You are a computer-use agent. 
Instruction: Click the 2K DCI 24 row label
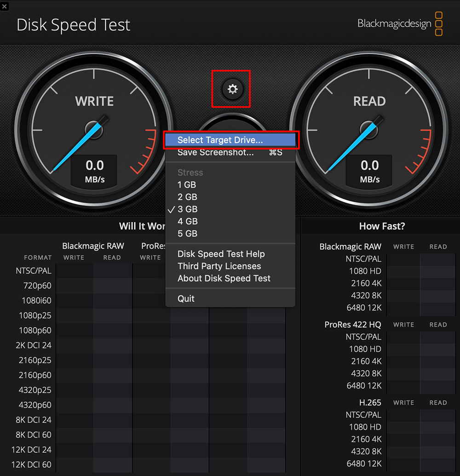(x=34, y=345)
